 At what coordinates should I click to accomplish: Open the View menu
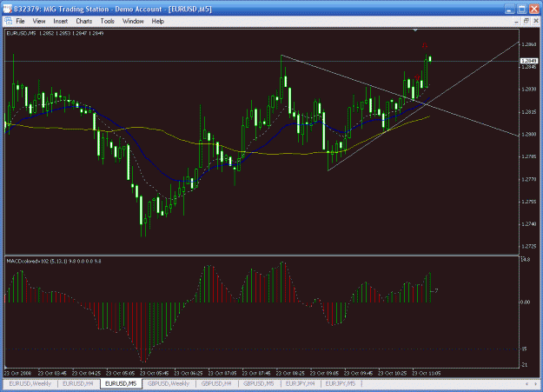pyautogui.click(x=39, y=21)
